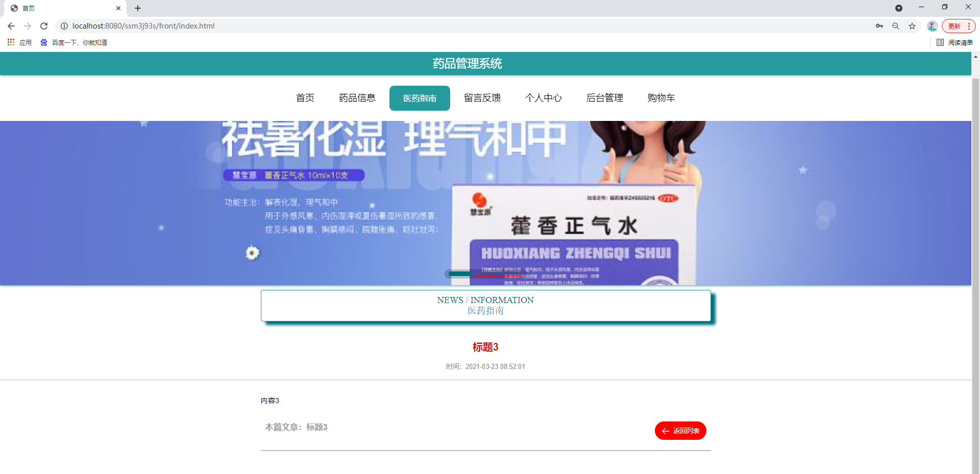Click the 藿香正气水 carousel banner image
This screenshot has height=474, width=980.
tap(485, 203)
